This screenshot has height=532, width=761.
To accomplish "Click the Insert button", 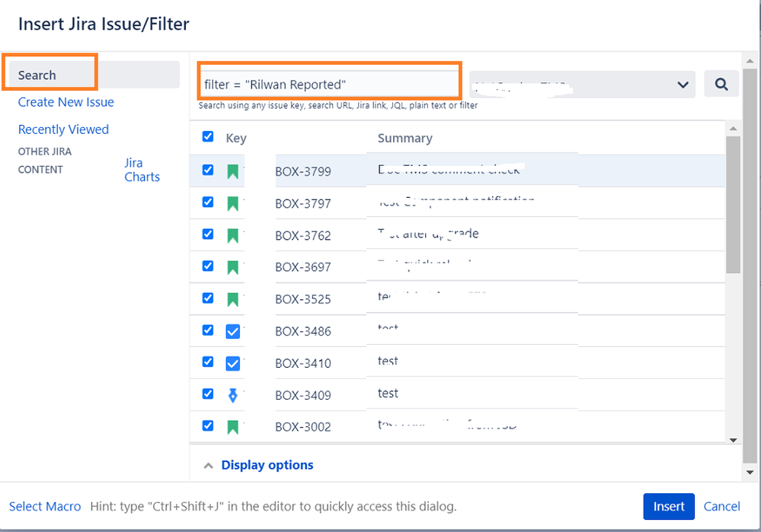I will 669,506.
